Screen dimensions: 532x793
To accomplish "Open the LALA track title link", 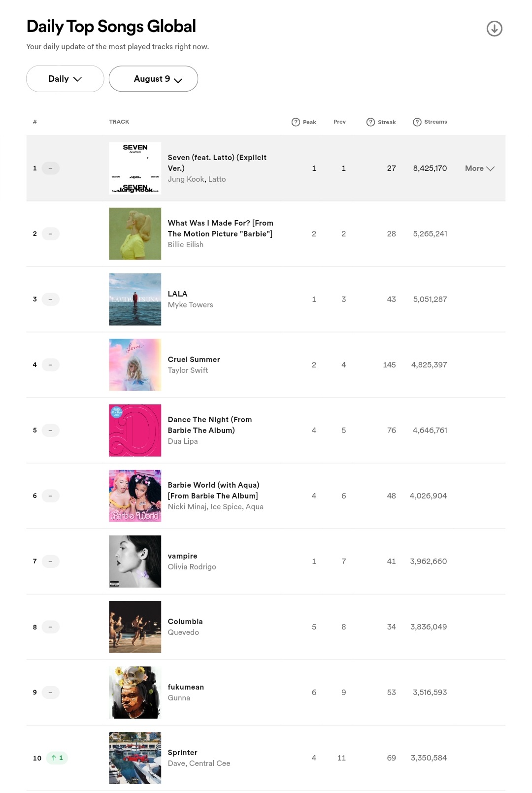I will pyautogui.click(x=177, y=294).
